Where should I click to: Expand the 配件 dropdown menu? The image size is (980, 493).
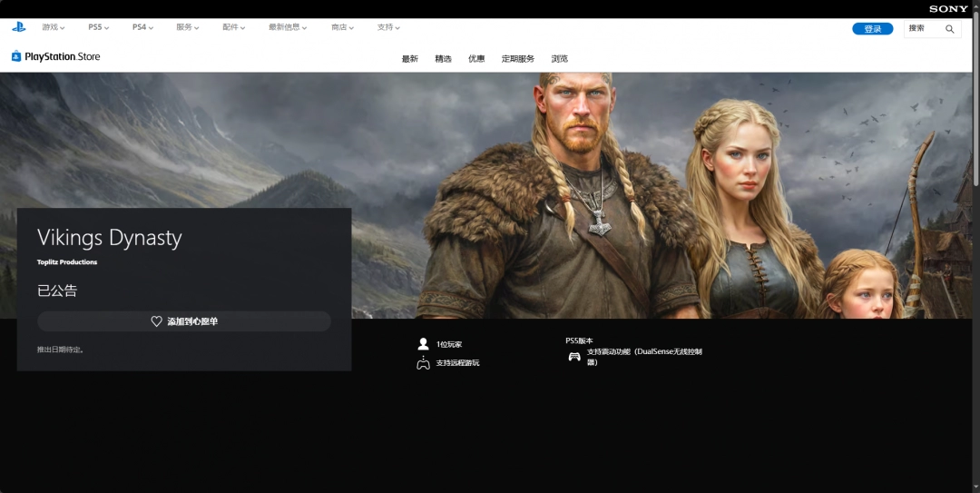tap(233, 27)
